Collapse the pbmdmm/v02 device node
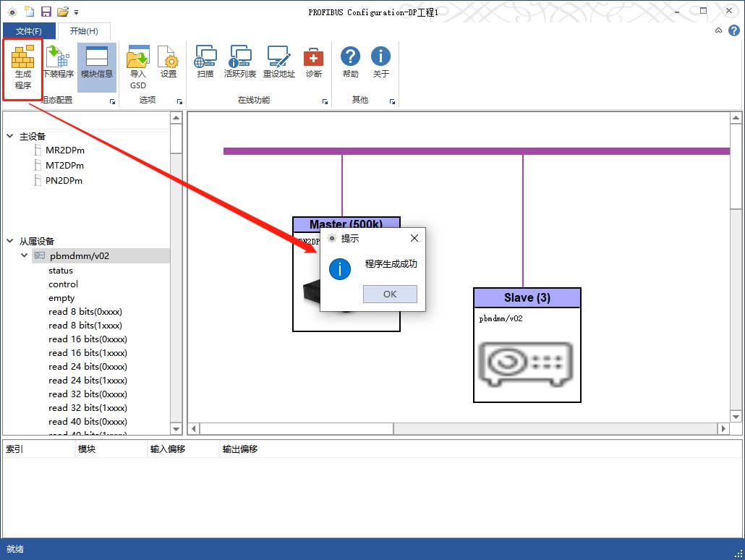The image size is (745, 560). tap(25, 256)
